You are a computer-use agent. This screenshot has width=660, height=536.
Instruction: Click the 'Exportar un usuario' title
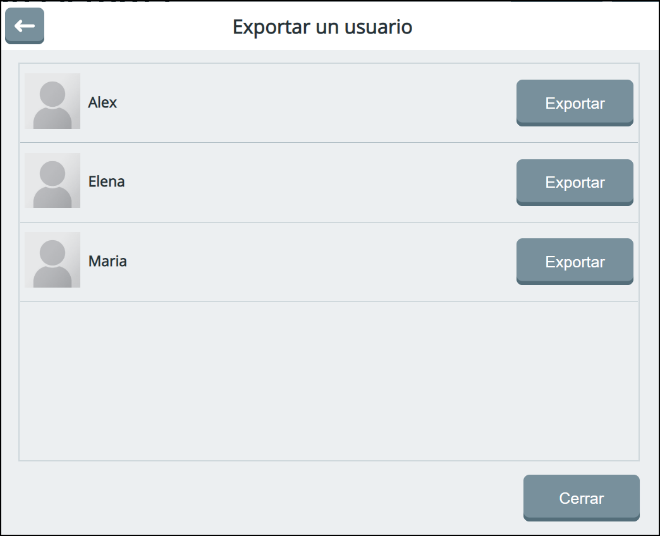[x=322, y=26]
